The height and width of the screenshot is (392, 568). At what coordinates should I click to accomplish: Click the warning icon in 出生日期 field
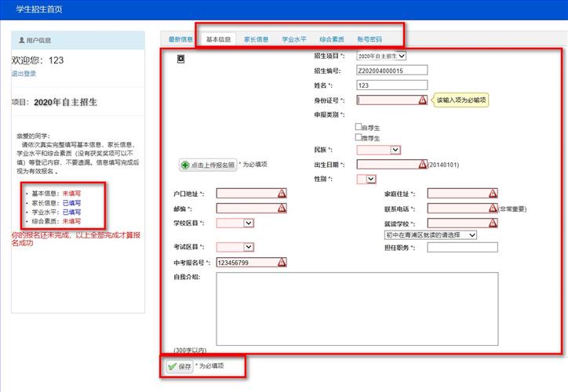coord(422,165)
